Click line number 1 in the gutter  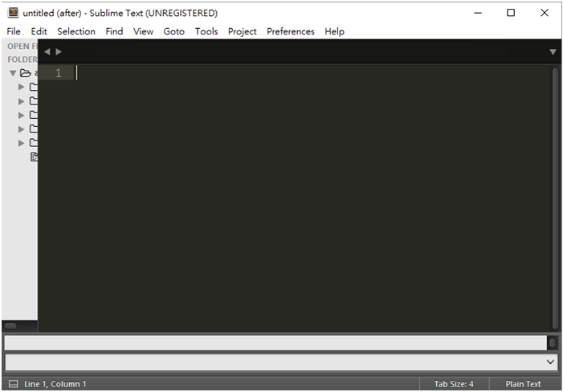[58, 73]
